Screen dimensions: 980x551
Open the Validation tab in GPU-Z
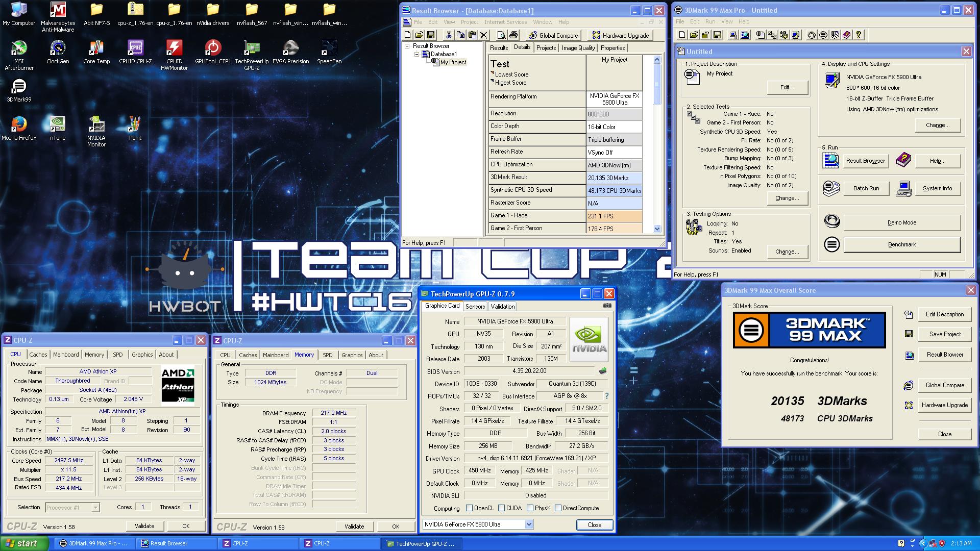502,307
